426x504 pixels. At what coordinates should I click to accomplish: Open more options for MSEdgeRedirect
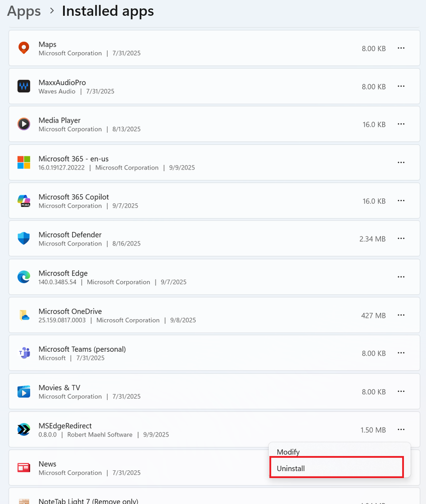click(x=401, y=429)
